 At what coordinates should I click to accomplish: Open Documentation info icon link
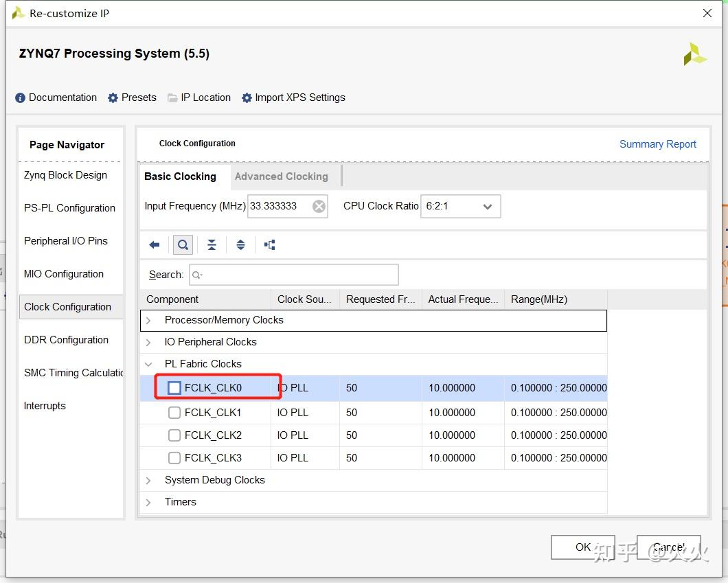tap(21, 98)
